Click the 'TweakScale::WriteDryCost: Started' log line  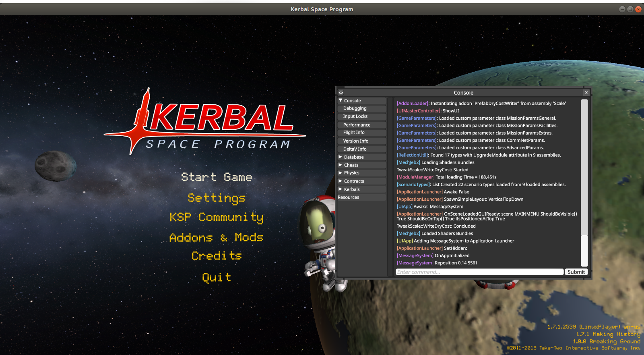pyautogui.click(x=432, y=170)
